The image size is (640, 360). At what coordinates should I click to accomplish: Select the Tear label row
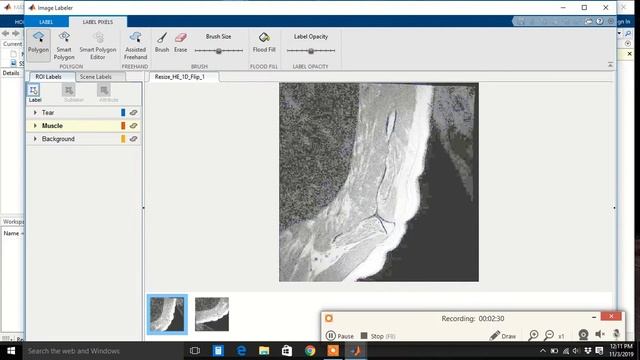point(84,112)
